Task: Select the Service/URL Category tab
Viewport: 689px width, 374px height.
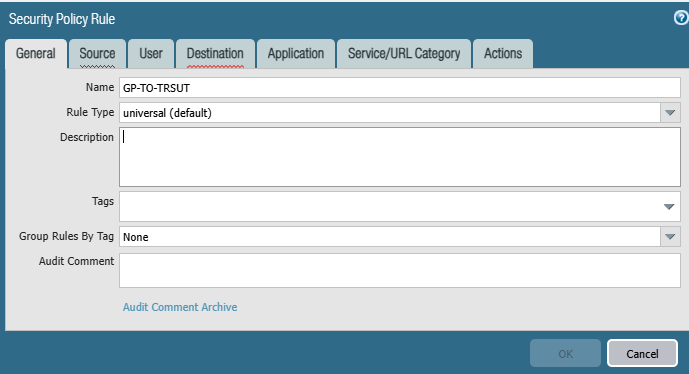Action: [x=404, y=54]
